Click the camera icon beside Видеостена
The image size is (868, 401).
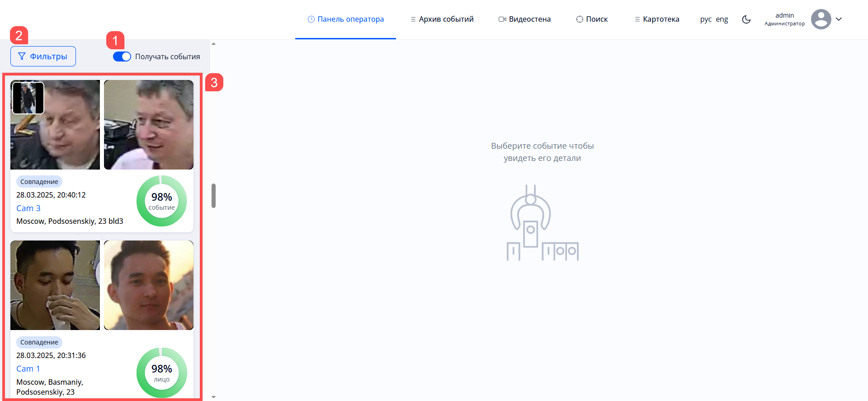tap(502, 19)
